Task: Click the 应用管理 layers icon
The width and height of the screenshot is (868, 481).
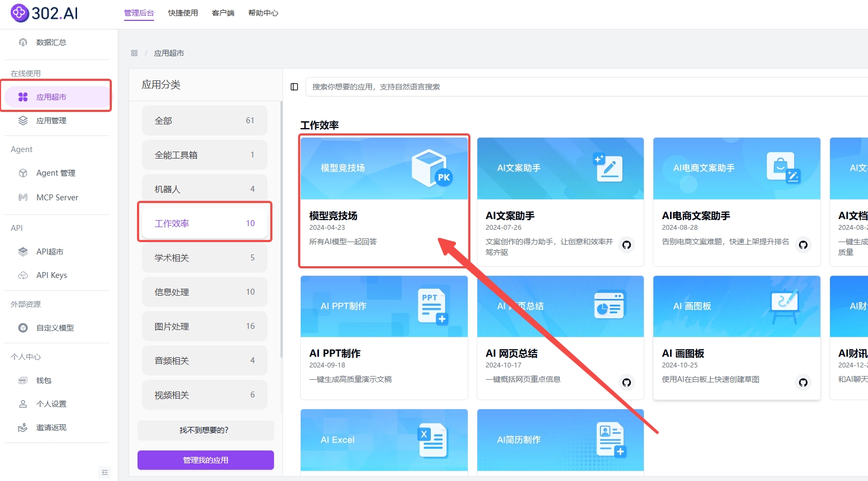Action: 23,121
